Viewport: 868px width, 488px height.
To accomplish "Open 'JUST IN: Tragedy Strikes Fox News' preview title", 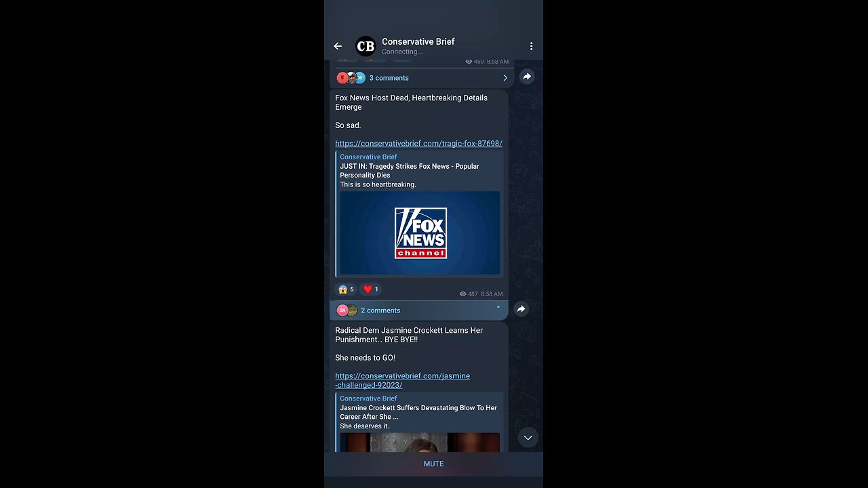I will (x=410, y=171).
